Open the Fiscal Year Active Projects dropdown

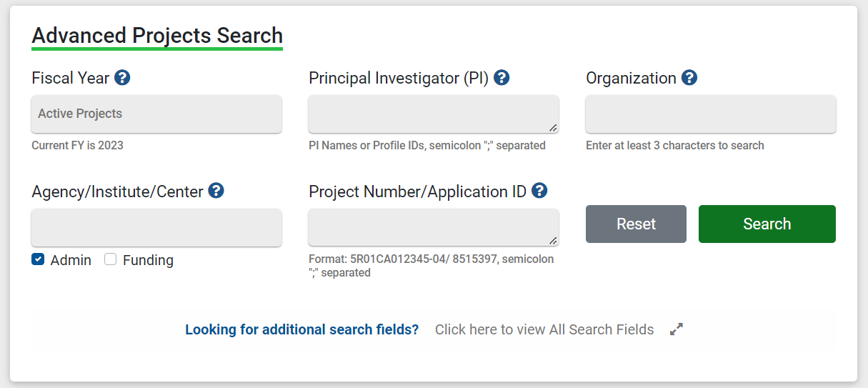coord(156,114)
